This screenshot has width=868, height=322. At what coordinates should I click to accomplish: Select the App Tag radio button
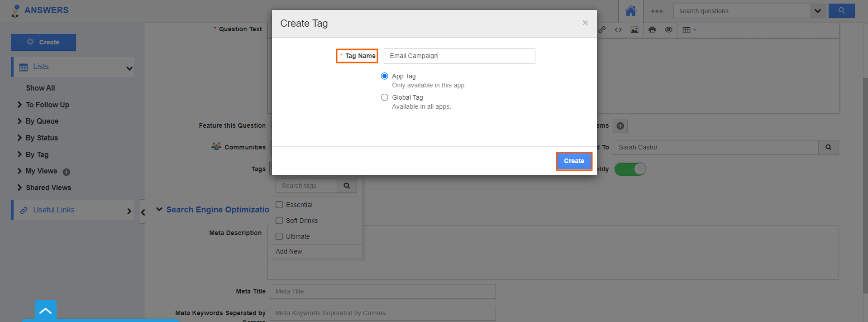tap(385, 76)
